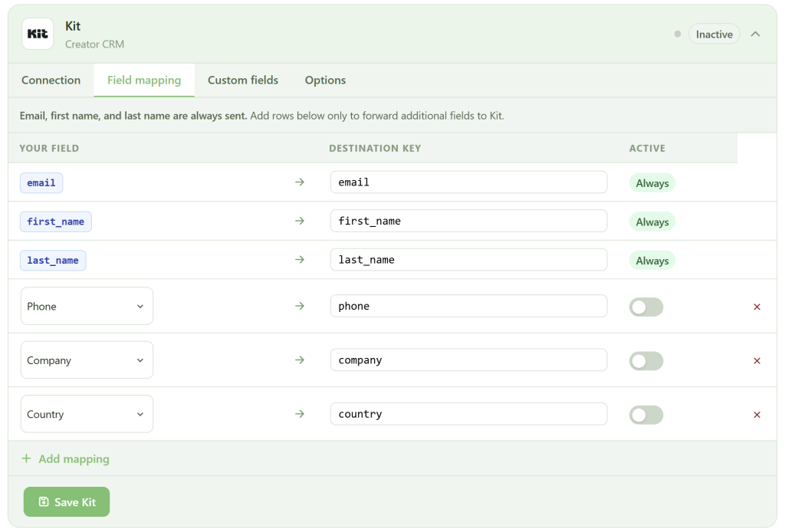Click the first_name field chip
Image resolution: width=785 pixels, height=532 pixels.
pos(55,222)
